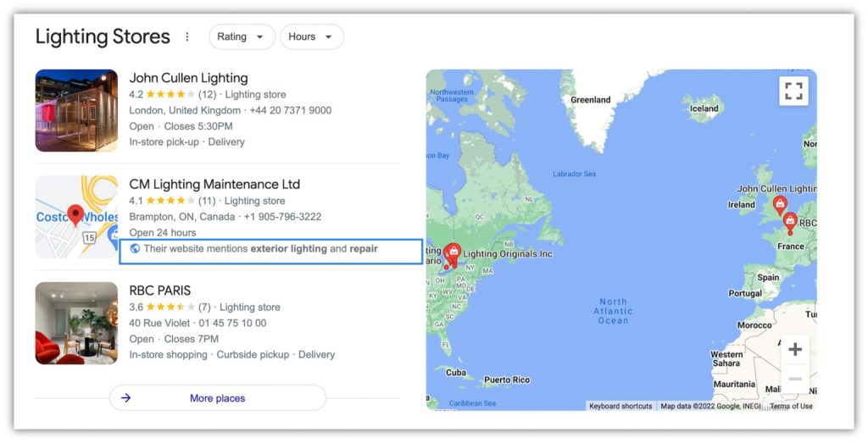Click the Lighting Stores heading

tap(103, 36)
